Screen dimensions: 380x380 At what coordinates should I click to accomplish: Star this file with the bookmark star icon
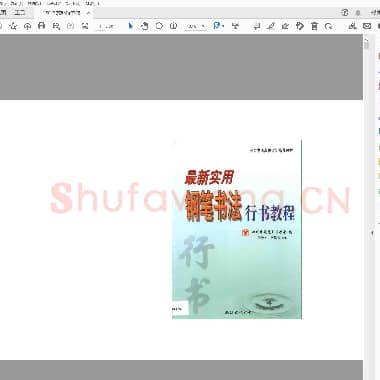(13, 26)
